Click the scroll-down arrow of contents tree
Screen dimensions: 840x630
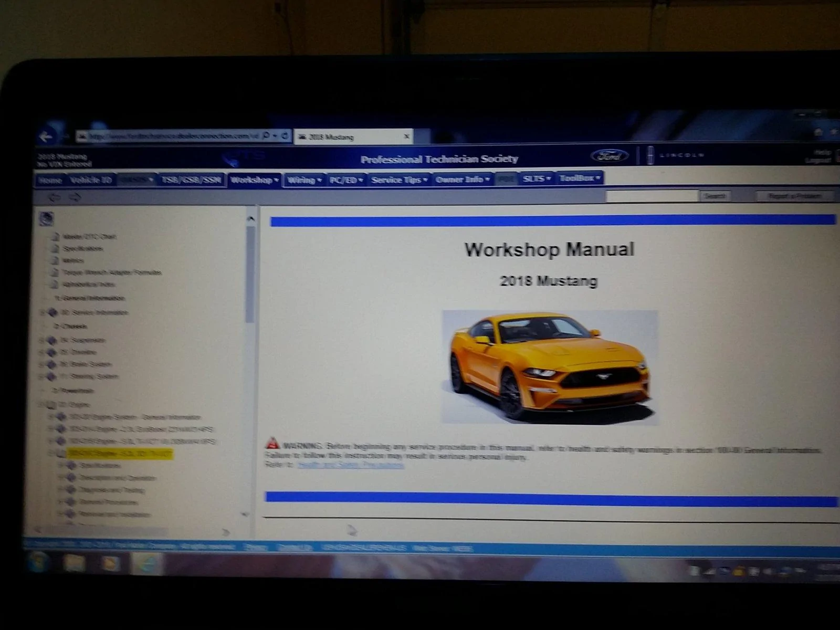click(245, 514)
